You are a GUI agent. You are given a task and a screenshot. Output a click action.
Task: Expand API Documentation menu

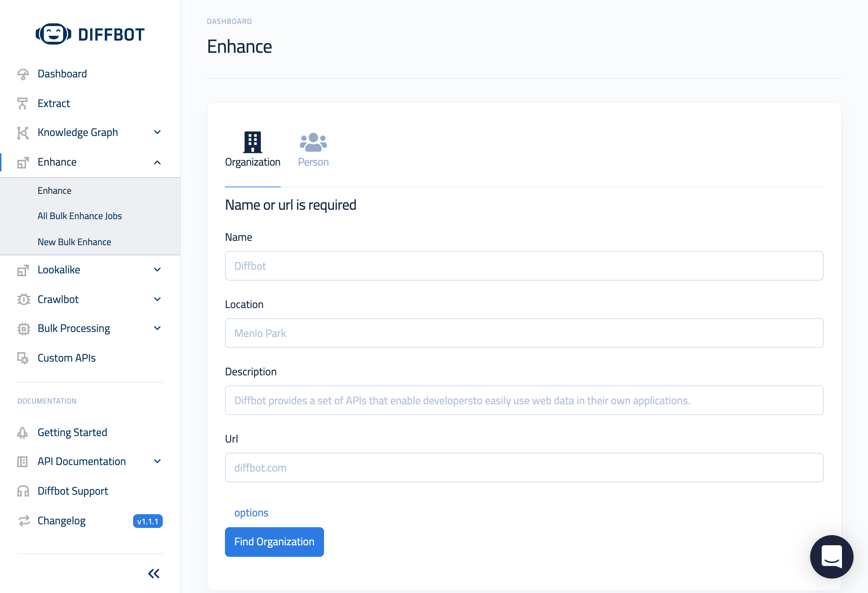click(157, 461)
